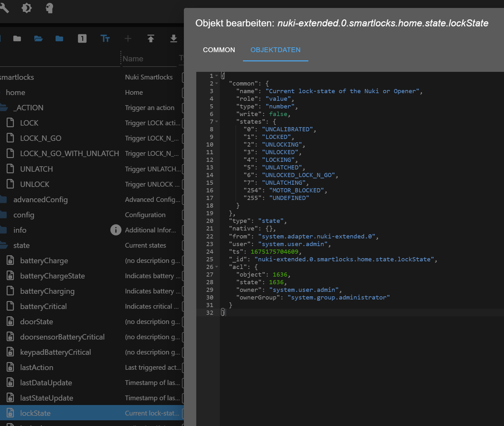The height and width of the screenshot is (426, 504).
Task: Click file icon of UNLOCK
Action: coord(10,184)
